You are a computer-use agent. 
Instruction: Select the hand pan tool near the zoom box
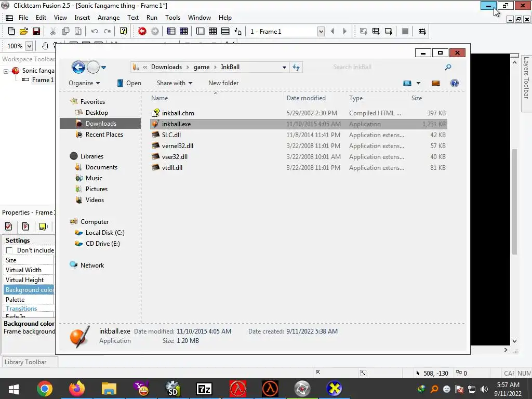(45, 46)
